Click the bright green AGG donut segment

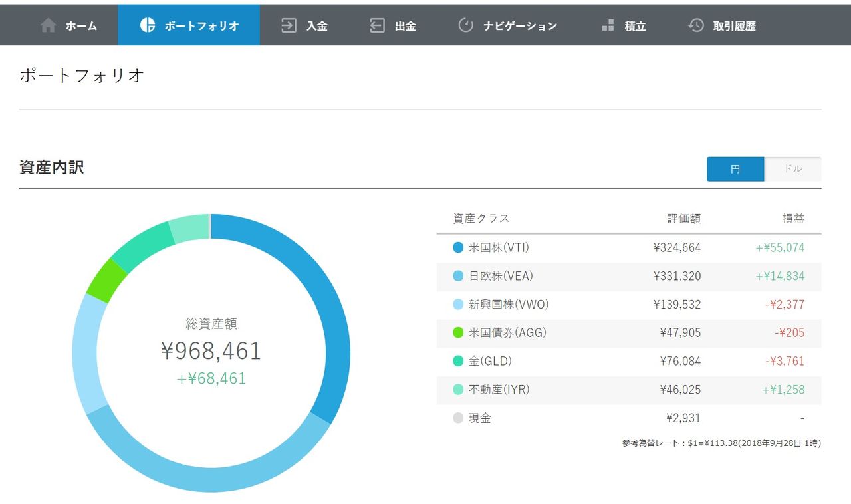pyautogui.click(x=106, y=279)
